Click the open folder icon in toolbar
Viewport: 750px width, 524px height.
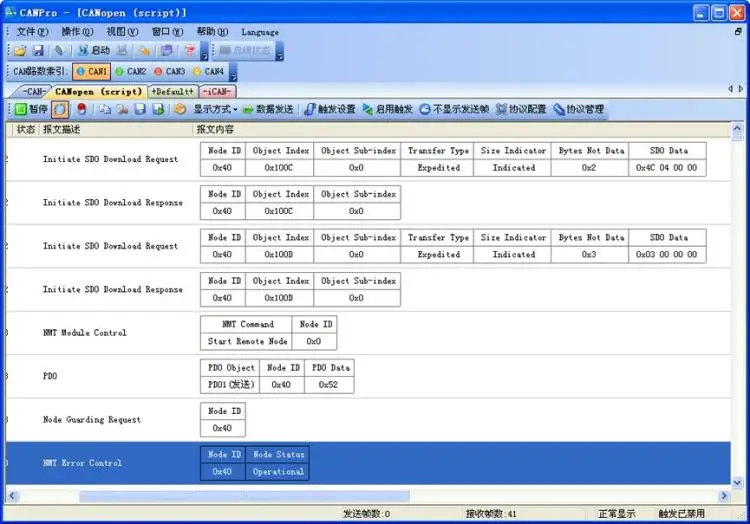20,50
